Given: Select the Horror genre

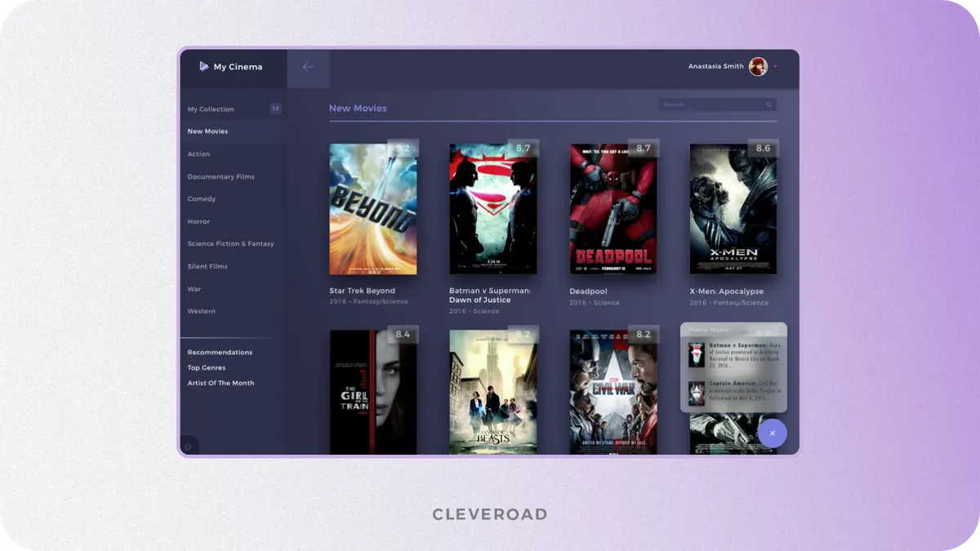Looking at the screenshot, I should pyautogui.click(x=198, y=222).
